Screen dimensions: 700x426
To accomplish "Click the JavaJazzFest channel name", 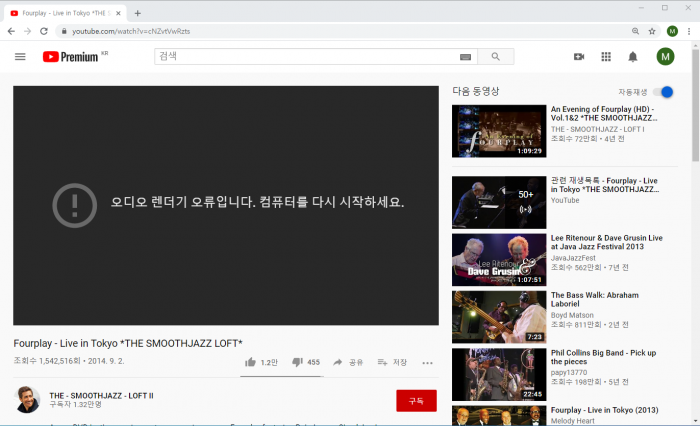I will tap(573, 258).
